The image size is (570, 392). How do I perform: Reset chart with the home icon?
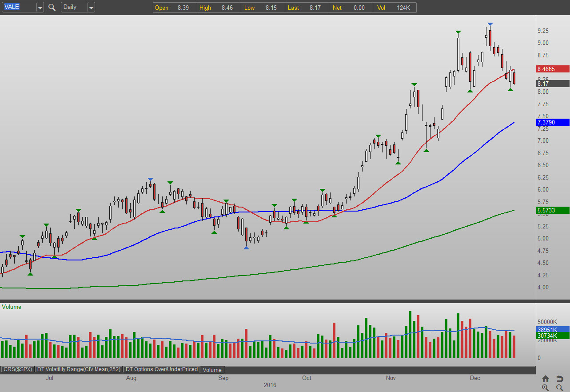coord(546,379)
